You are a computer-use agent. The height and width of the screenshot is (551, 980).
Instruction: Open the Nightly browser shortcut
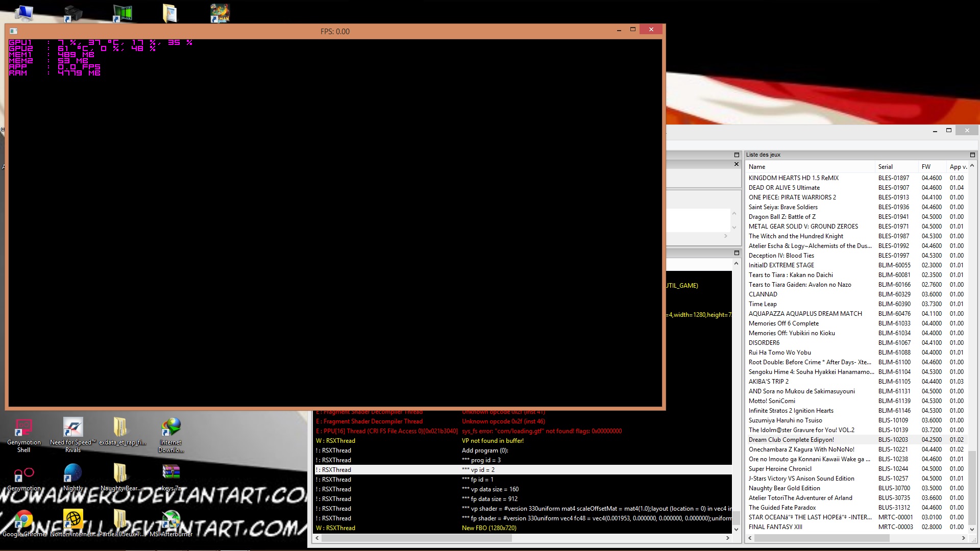73,473
